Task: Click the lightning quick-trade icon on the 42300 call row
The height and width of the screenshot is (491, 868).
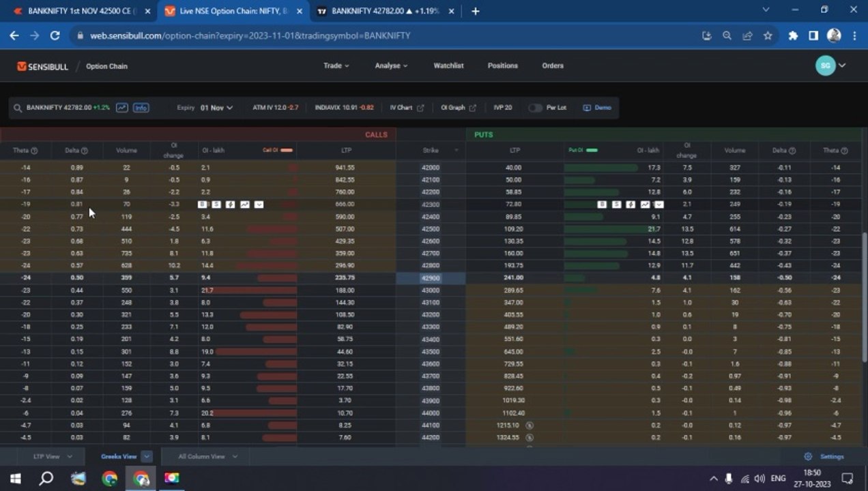Action: 231,205
